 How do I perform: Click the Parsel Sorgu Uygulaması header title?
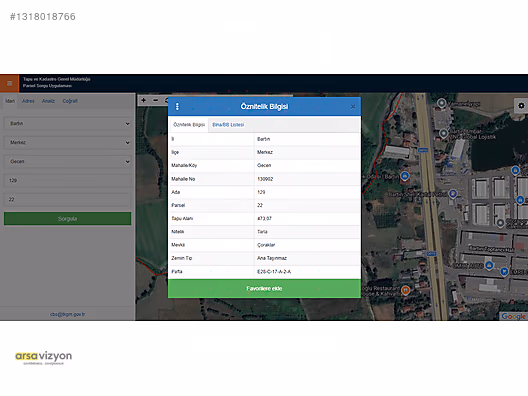[47, 86]
